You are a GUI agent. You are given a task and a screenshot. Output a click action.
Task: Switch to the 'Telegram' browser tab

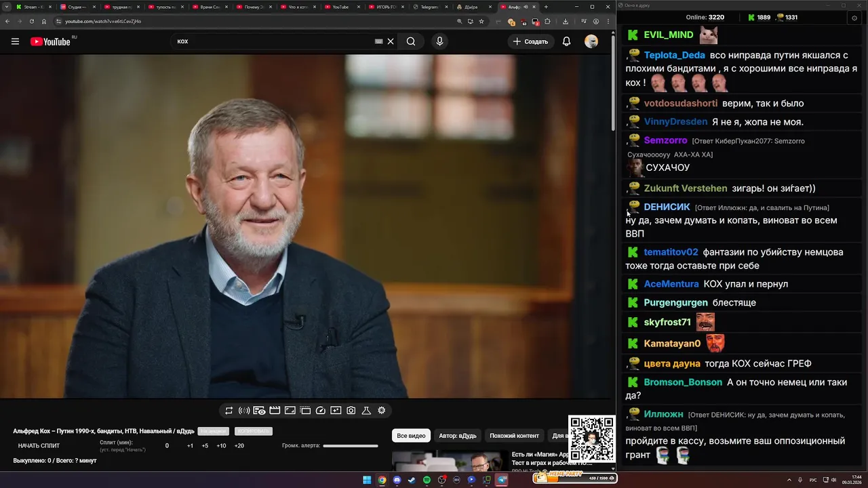(430, 7)
